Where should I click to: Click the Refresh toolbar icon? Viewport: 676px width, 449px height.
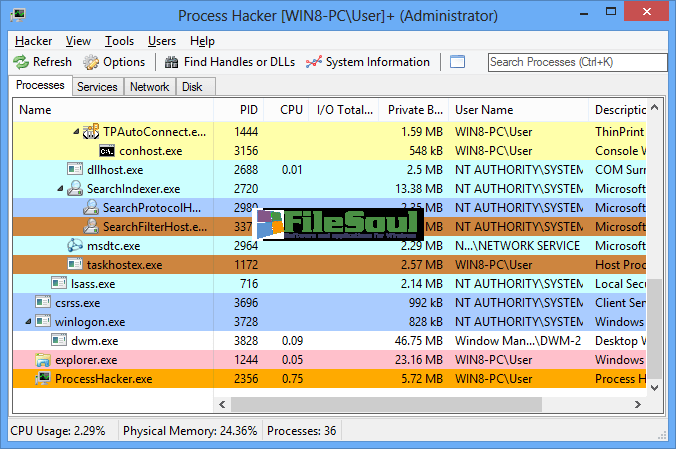(21, 62)
